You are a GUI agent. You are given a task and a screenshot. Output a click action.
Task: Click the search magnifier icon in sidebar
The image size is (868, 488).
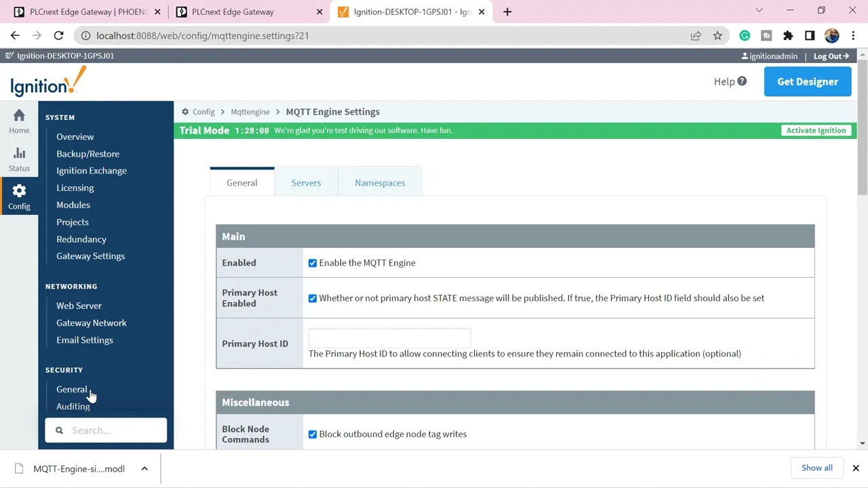click(x=59, y=430)
